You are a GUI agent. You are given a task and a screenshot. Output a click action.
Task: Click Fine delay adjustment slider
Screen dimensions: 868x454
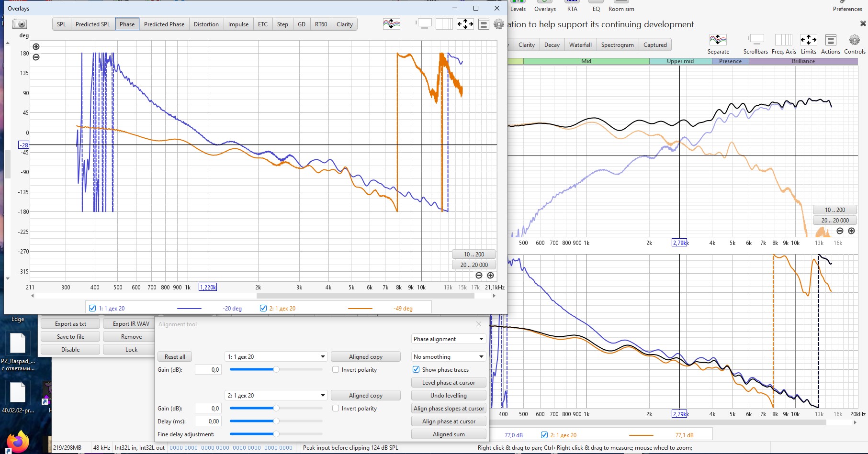pos(276,434)
